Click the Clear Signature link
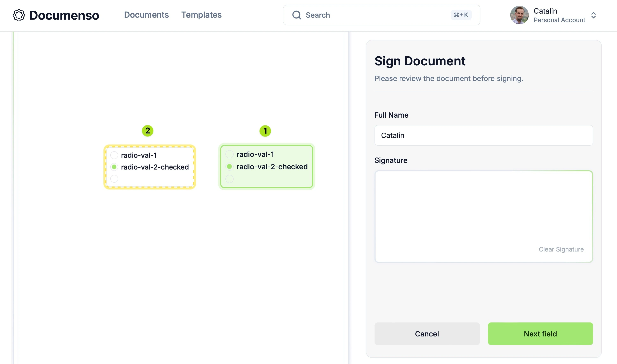Image resolution: width=617 pixels, height=364 pixels. tap(561, 249)
